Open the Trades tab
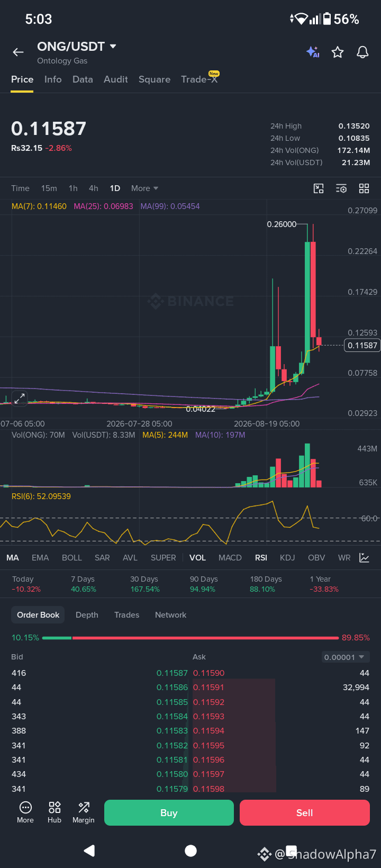The height and width of the screenshot is (868, 381). [127, 615]
